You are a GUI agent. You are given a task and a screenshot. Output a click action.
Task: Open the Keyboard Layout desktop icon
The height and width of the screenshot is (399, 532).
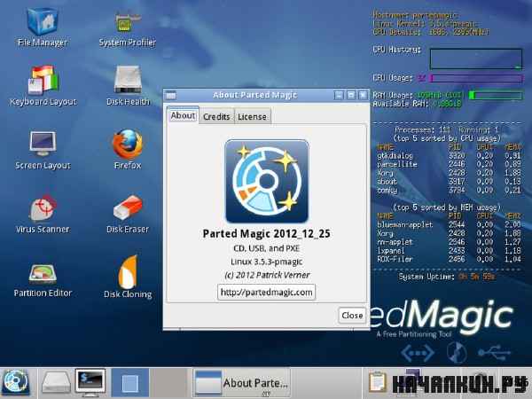[x=43, y=85]
